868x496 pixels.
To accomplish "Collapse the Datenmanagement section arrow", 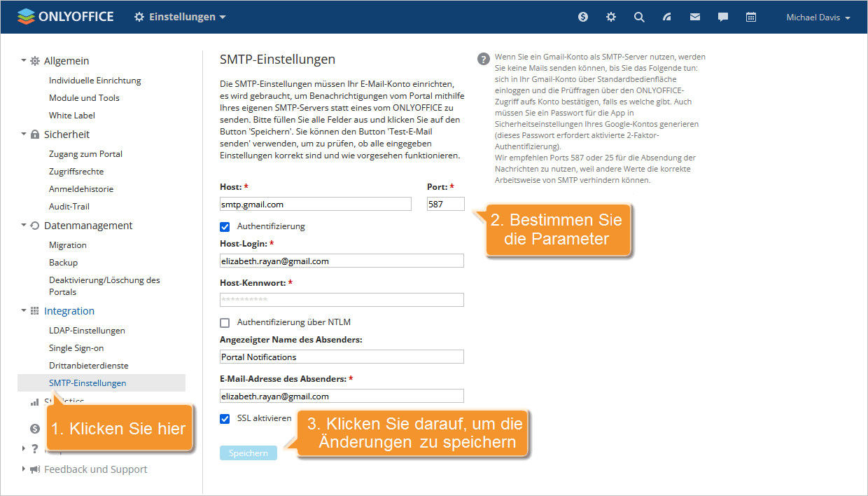I will click(23, 226).
